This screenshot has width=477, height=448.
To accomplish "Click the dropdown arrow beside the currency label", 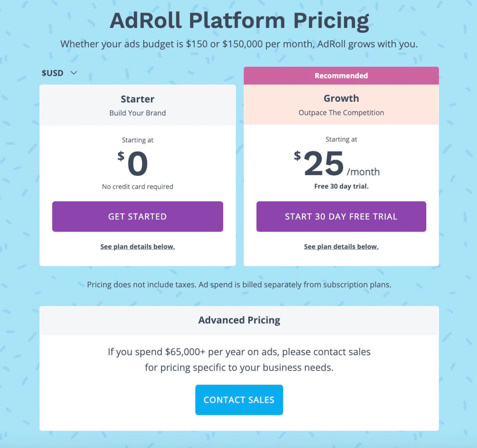I will tap(73, 73).
